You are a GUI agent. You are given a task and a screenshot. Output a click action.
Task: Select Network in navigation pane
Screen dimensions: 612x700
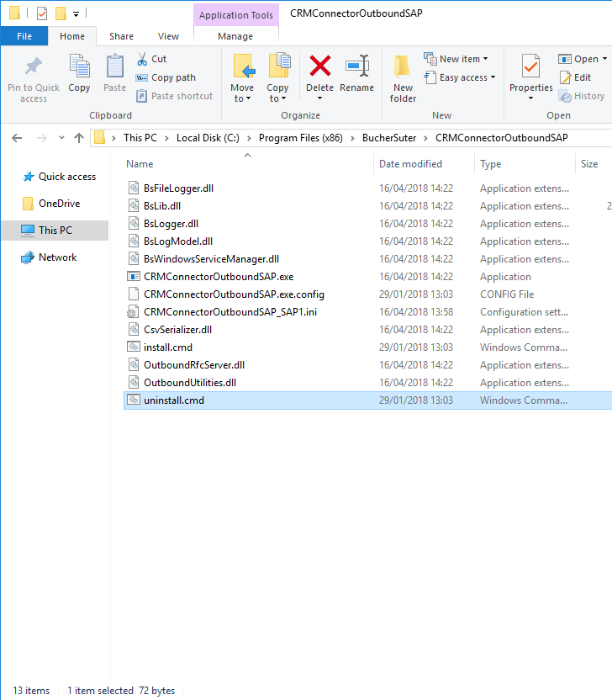(x=49, y=257)
